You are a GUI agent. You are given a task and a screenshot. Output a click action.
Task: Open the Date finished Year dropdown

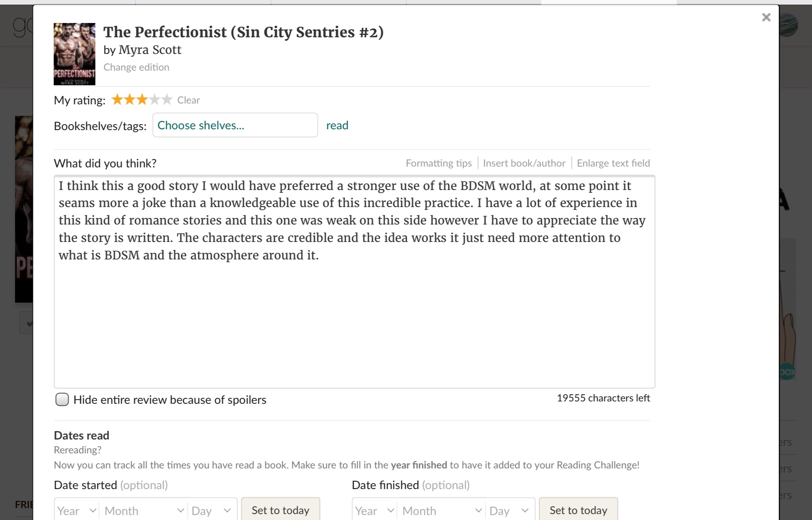tap(375, 510)
